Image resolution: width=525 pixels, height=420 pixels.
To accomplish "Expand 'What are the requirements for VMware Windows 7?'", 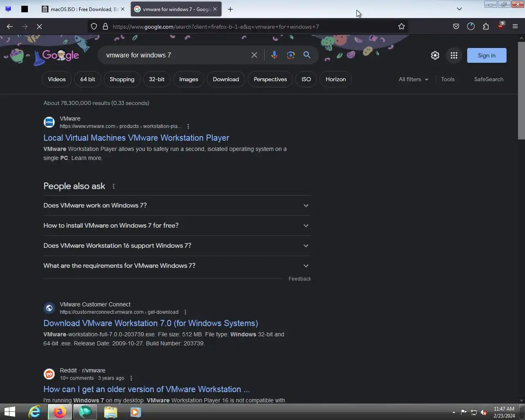I will (177, 266).
